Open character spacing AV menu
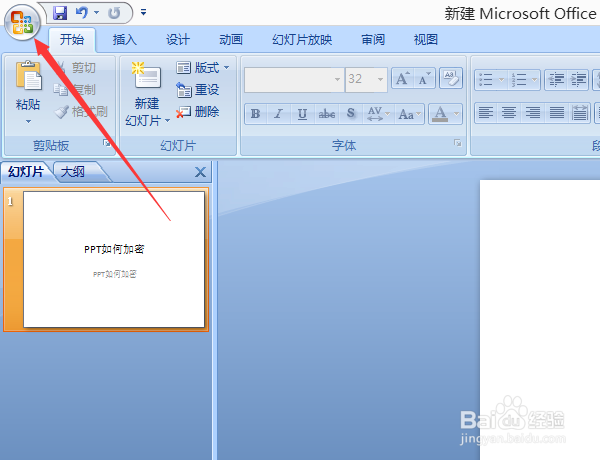Image resolution: width=600 pixels, height=460 pixels. click(378, 114)
